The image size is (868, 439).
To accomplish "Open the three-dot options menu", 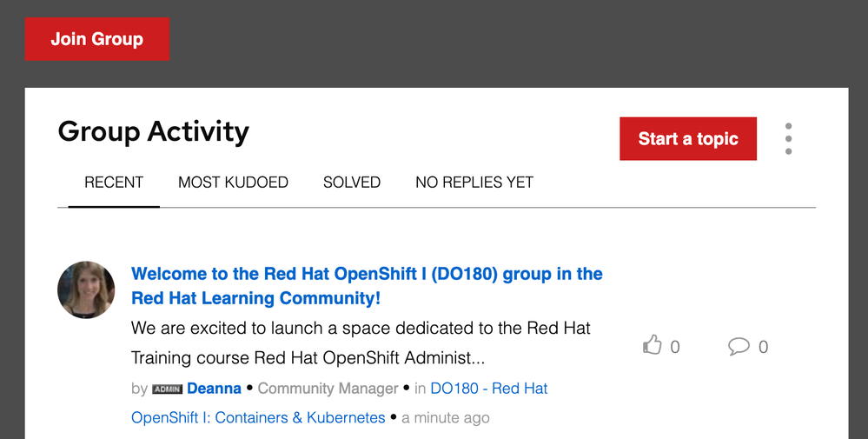I will 788,139.
